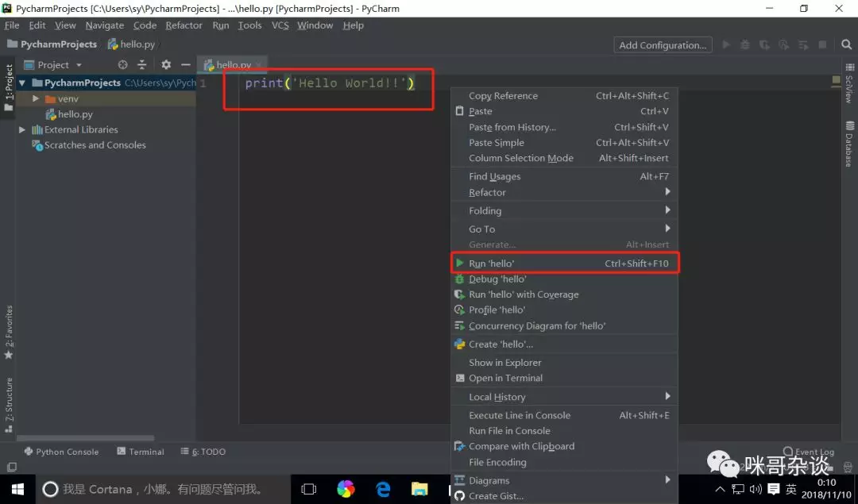Open the Windows Start menu
Image resolution: width=858 pixels, height=504 pixels.
17,489
